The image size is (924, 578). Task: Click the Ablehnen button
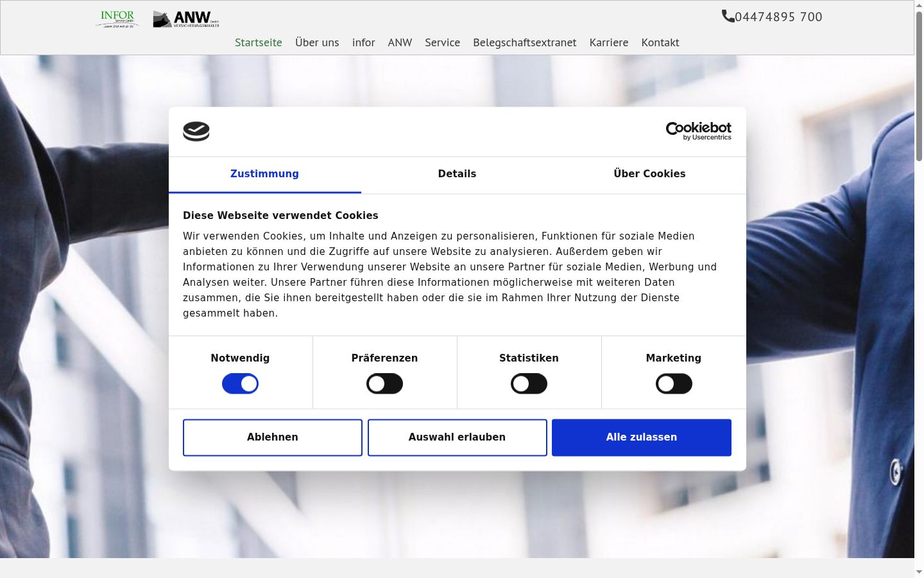pos(273,437)
